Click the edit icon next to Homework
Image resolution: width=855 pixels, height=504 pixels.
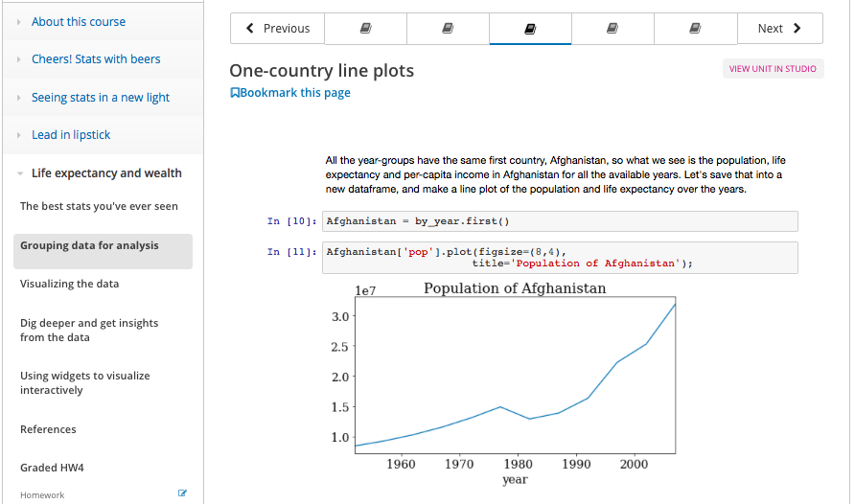(182, 493)
